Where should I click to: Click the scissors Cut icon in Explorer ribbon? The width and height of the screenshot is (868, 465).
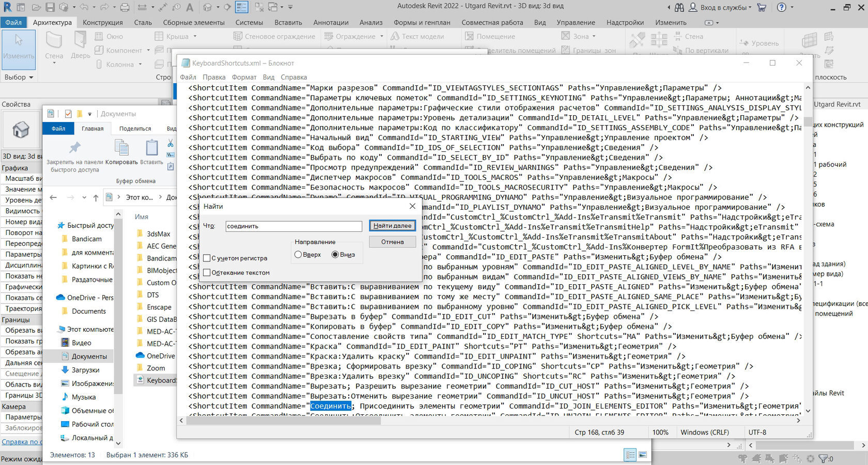[x=171, y=143]
